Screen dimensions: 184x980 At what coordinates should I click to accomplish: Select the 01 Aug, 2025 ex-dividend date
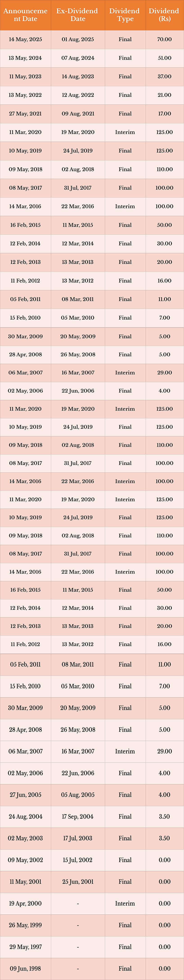click(x=78, y=40)
